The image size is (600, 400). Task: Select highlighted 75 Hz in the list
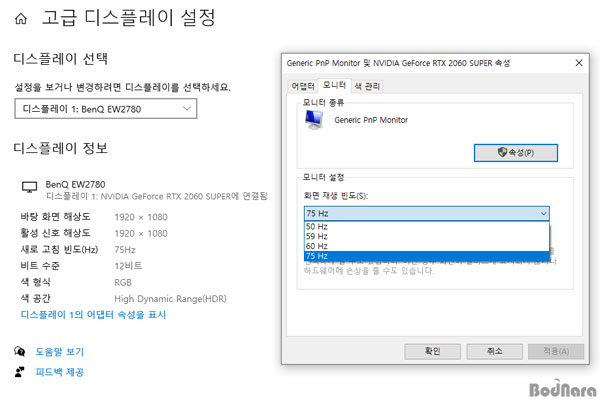tap(427, 256)
